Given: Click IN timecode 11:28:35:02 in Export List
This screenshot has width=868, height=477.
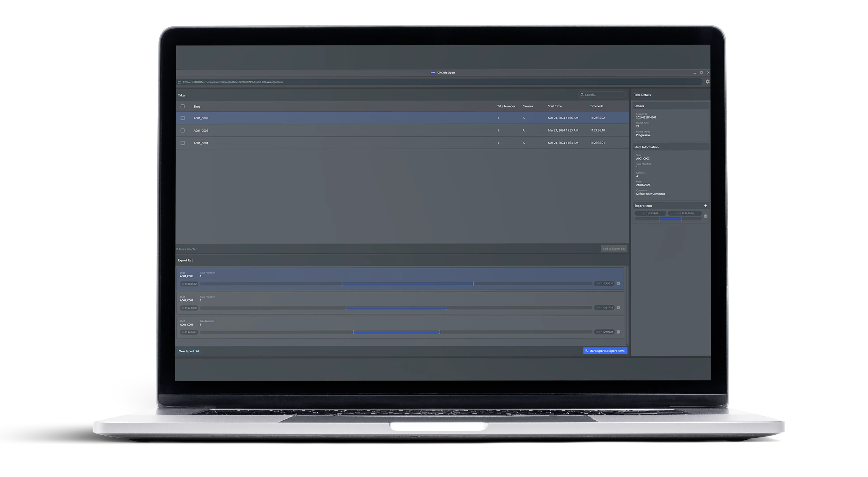Looking at the screenshot, I should [x=189, y=284].
